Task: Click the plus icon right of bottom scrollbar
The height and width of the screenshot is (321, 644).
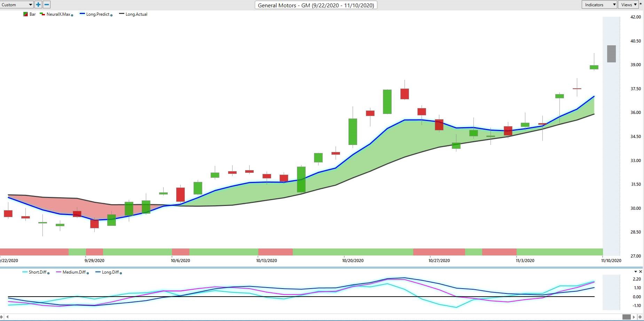Action: pyautogui.click(x=640, y=317)
